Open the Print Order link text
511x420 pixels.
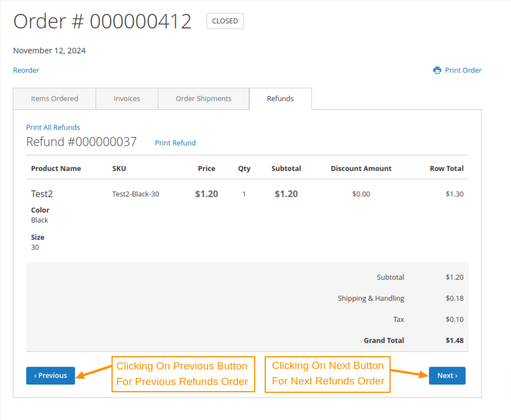[463, 70]
